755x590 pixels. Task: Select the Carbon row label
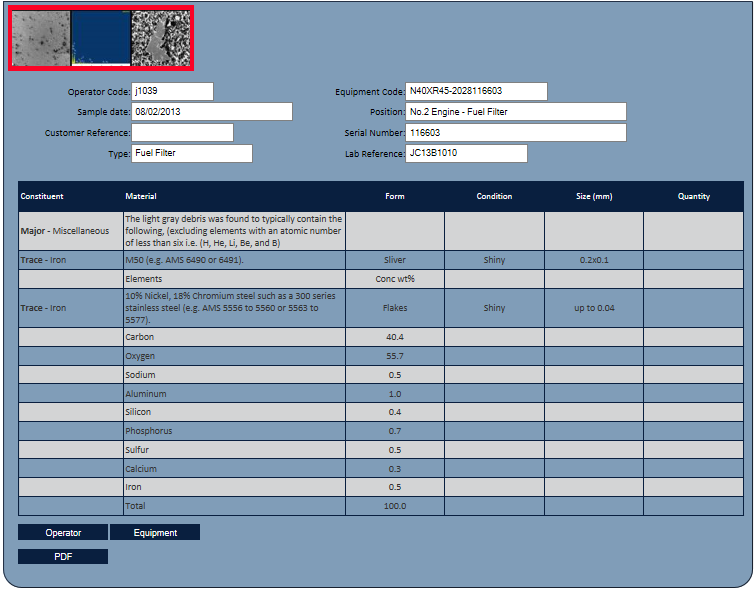(x=234, y=337)
